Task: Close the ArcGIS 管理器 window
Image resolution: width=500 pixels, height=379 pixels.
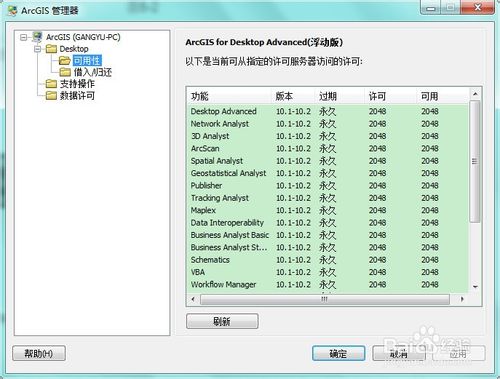Action: pyautogui.click(x=478, y=7)
